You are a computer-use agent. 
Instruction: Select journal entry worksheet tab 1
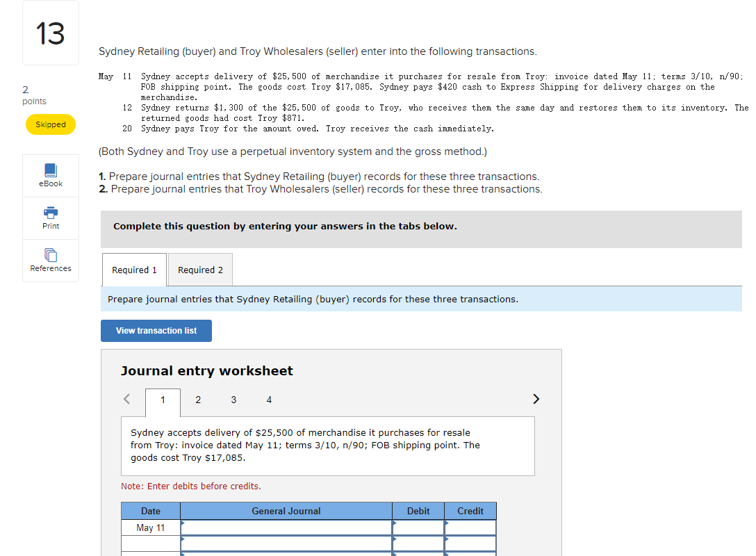pyautogui.click(x=163, y=400)
